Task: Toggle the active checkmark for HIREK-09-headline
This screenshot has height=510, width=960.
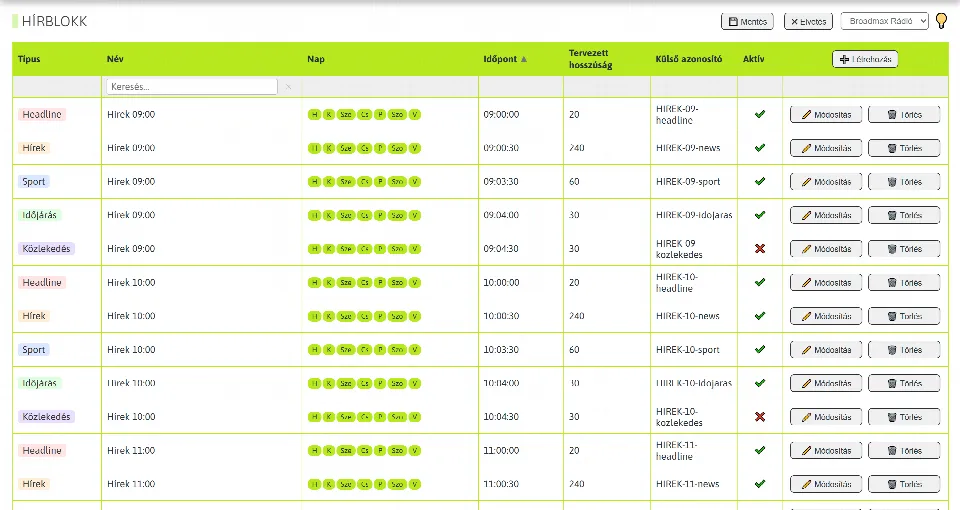Action: pos(760,114)
